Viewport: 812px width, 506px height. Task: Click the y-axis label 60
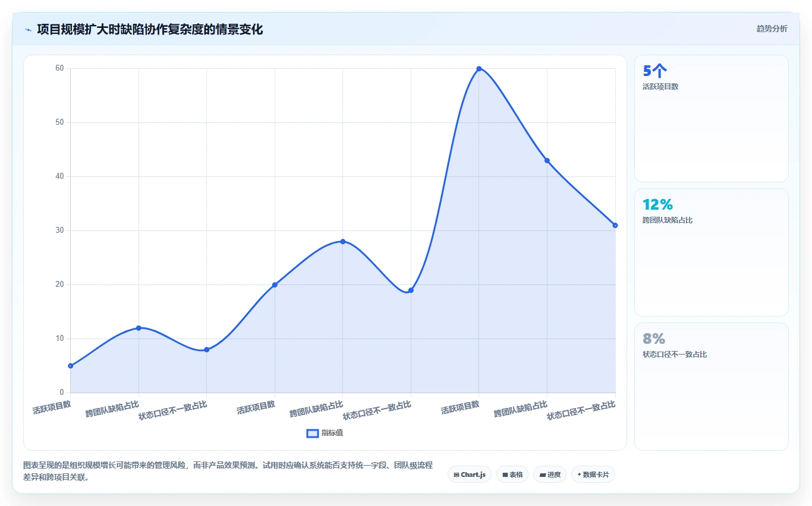coord(60,68)
